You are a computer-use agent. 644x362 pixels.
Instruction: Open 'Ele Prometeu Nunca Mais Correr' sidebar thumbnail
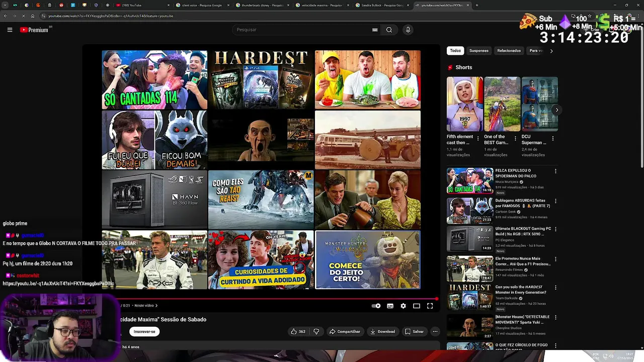click(x=470, y=268)
